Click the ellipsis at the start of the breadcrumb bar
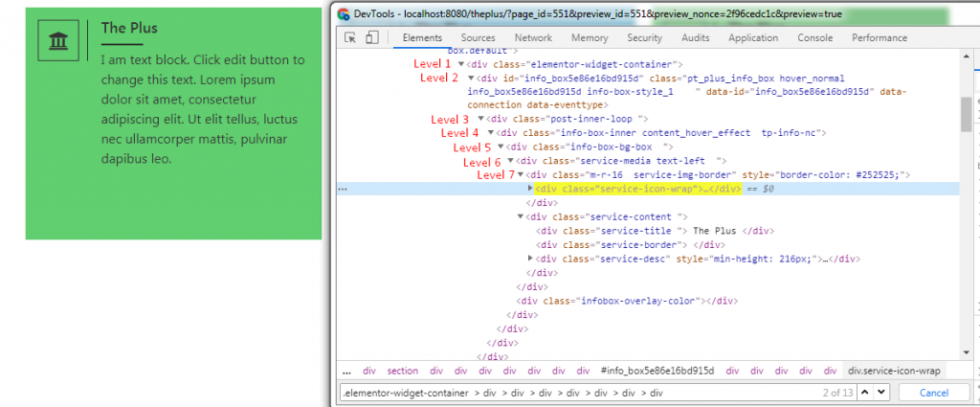The image size is (980, 407). click(x=346, y=371)
